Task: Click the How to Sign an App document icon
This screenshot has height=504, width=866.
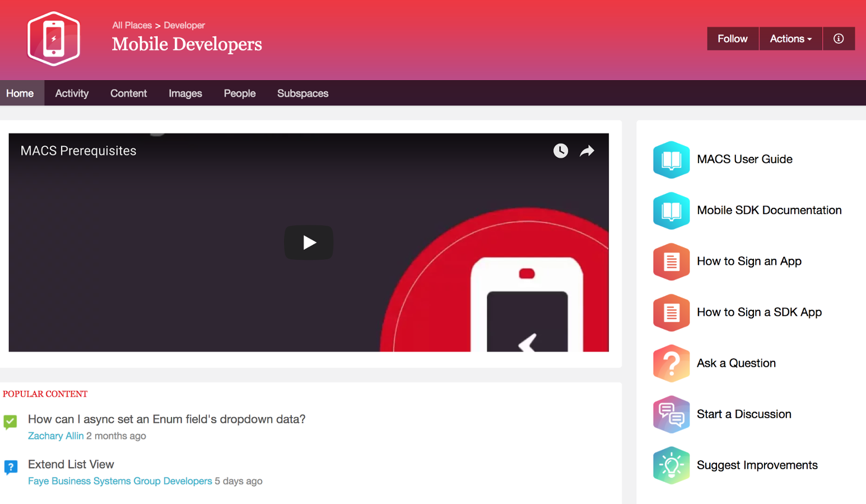Action: point(671,262)
